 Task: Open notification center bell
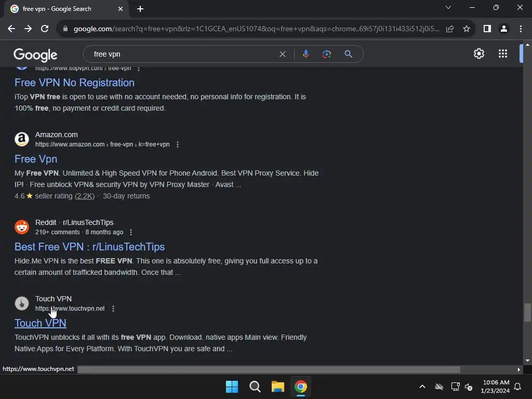(x=518, y=387)
